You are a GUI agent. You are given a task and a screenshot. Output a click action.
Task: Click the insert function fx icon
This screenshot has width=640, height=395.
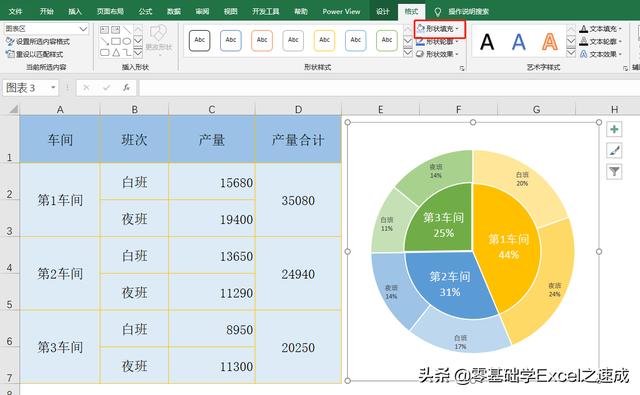tap(127, 88)
